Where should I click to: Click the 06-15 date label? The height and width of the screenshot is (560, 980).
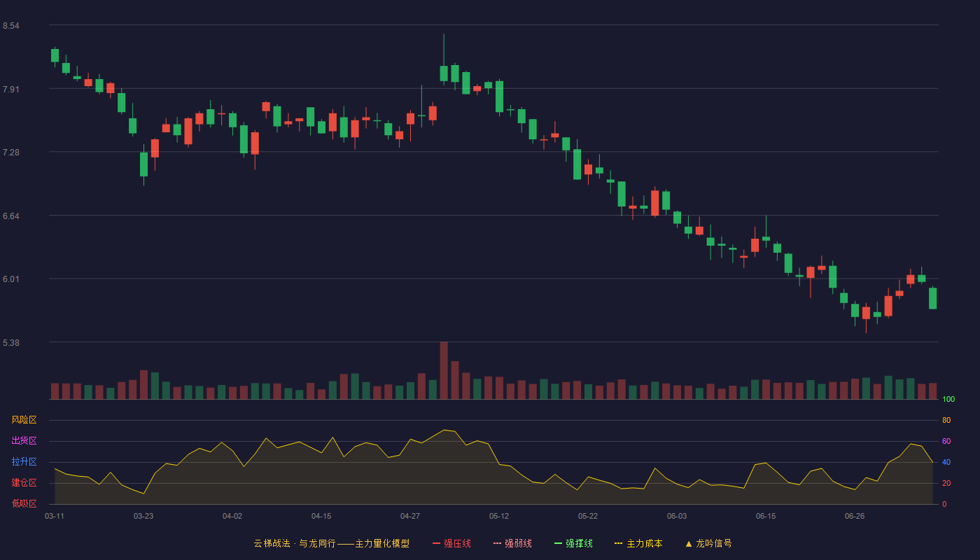point(766,516)
